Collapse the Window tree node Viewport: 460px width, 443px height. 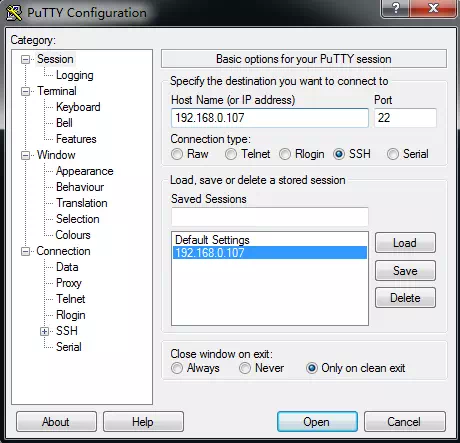coord(25,155)
